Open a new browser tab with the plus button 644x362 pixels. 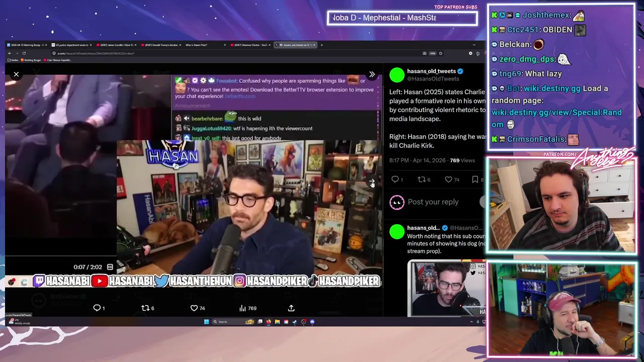pos(321,45)
